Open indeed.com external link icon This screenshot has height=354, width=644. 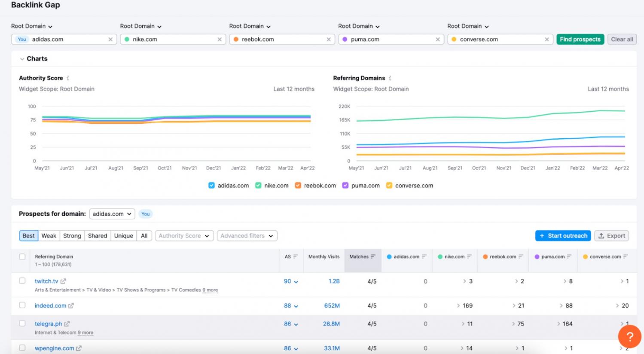click(x=71, y=306)
